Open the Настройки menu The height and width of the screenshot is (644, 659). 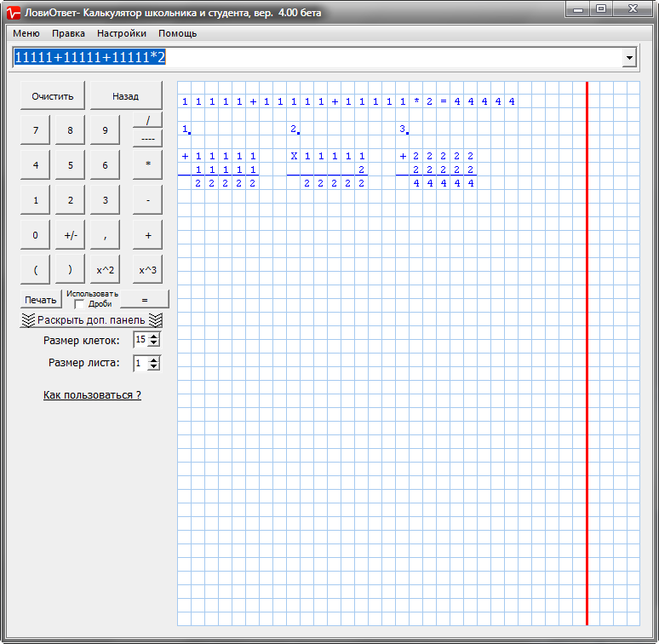coord(122,34)
